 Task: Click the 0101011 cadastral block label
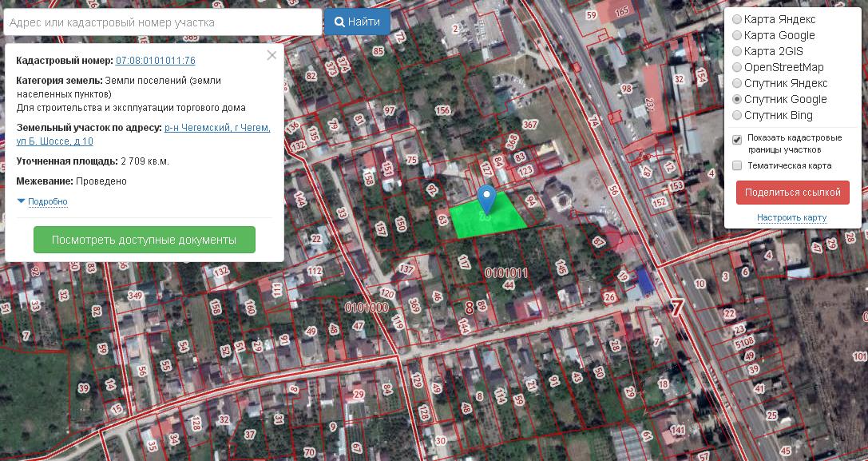(506, 273)
